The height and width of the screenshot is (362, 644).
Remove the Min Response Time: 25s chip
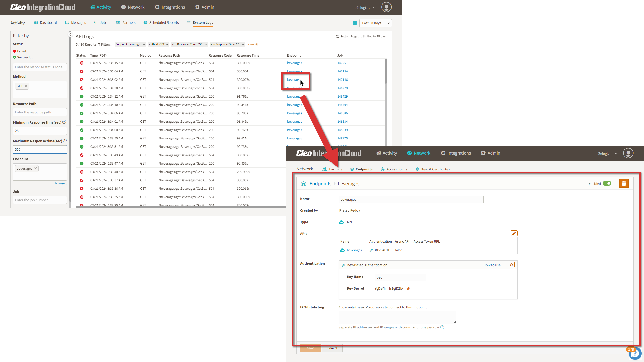pyautogui.click(x=243, y=44)
